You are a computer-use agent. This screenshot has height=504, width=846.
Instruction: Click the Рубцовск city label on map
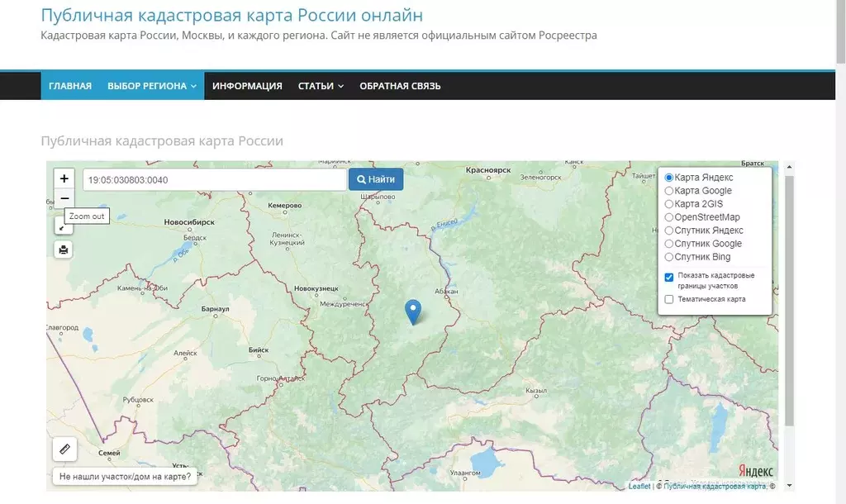tap(138, 400)
